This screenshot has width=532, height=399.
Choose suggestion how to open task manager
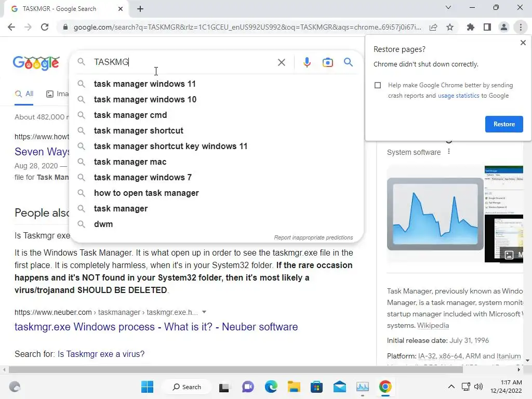[x=216, y=193]
